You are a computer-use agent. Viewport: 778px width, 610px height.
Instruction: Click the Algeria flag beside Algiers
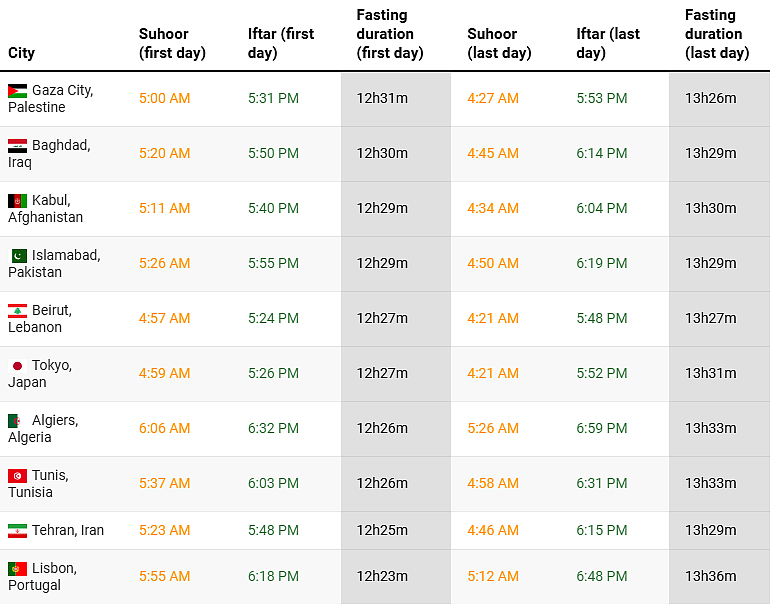pyautogui.click(x=17, y=421)
